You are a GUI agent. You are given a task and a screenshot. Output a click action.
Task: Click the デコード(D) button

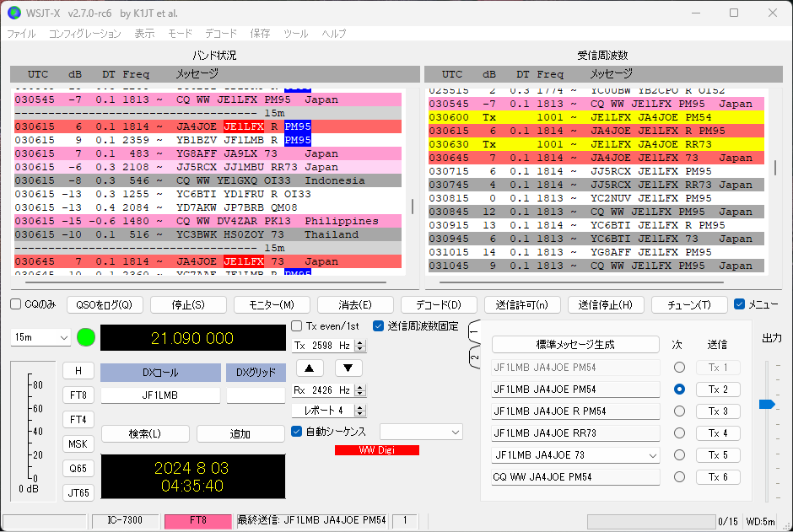tap(439, 304)
